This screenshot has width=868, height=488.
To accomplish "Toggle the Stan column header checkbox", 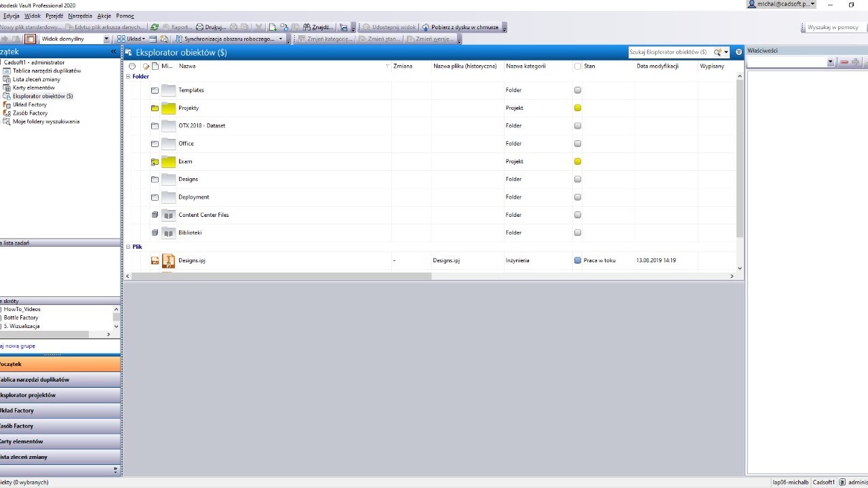I will (578, 66).
